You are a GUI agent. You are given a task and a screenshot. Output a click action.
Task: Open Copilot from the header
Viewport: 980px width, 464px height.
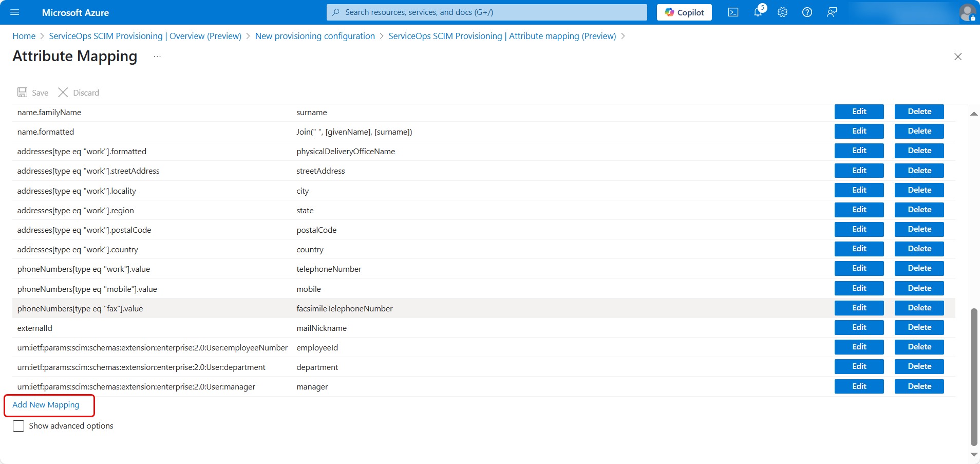684,12
